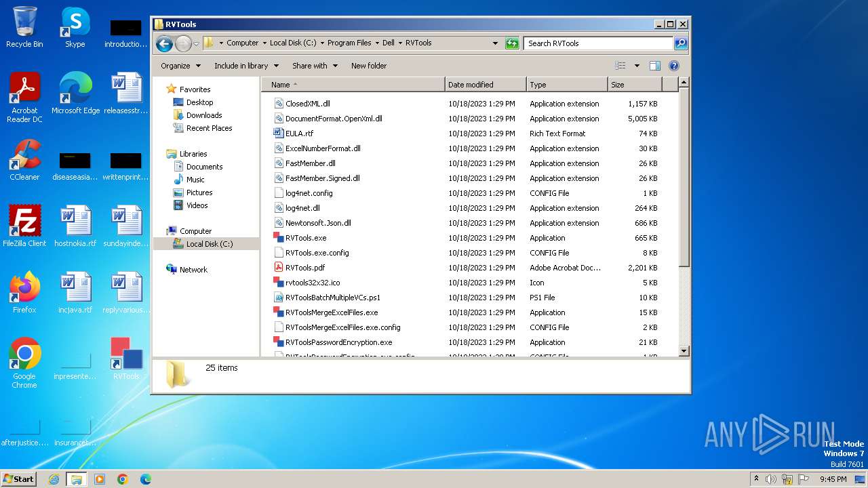Select the RVToolsBatchMultipleVCs.ps1 file icon
Viewport: 868px width, 488px height.
pyautogui.click(x=278, y=298)
